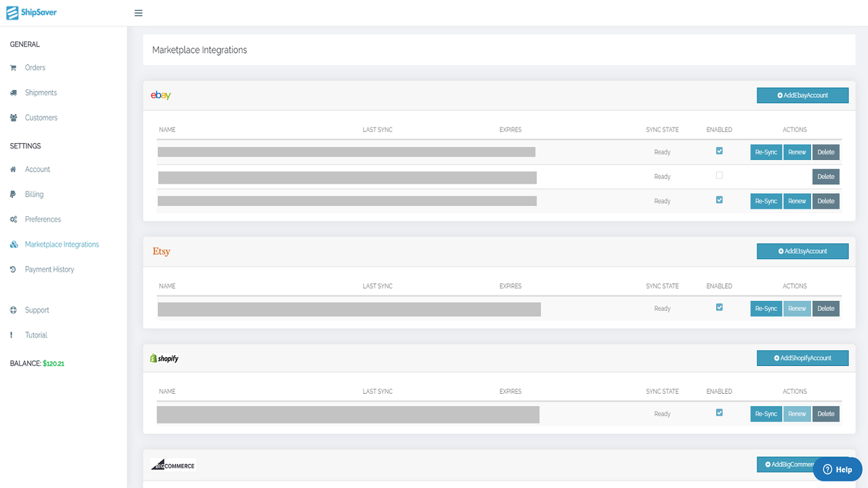The height and width of the screenshot is (488, 868).
Task: Toggle the third eBay account enabled checkbox
Action: [x=719, y=200]
